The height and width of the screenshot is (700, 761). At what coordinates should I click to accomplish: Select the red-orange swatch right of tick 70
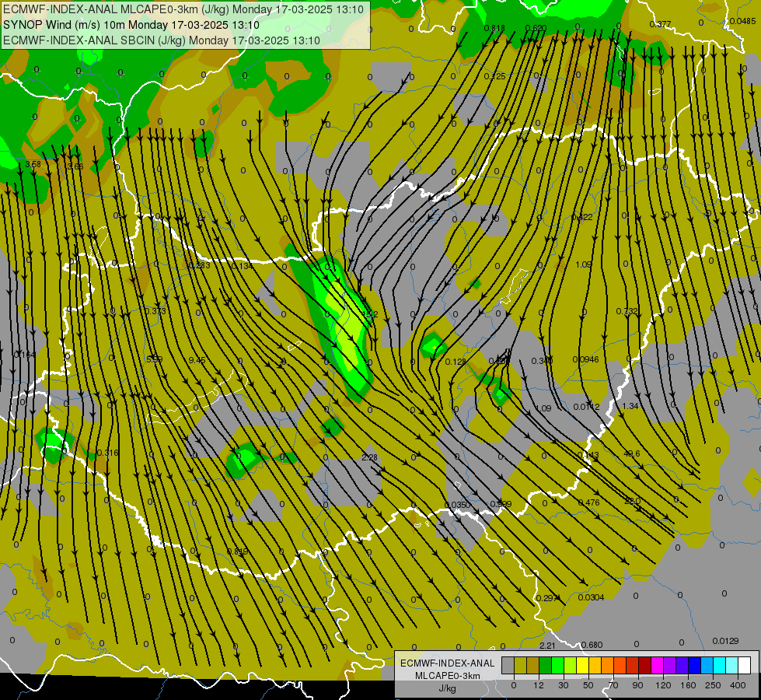click(620, 665)
